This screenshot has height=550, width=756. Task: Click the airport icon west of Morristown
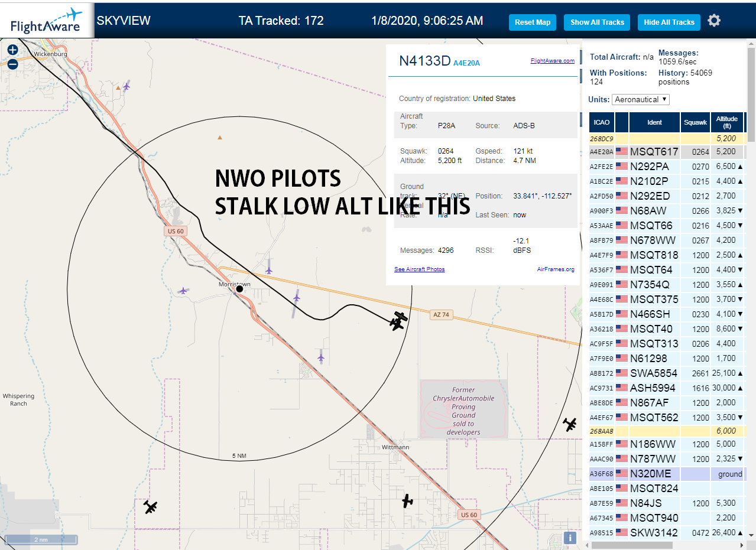pyautogui.click(x=183, y=291)
